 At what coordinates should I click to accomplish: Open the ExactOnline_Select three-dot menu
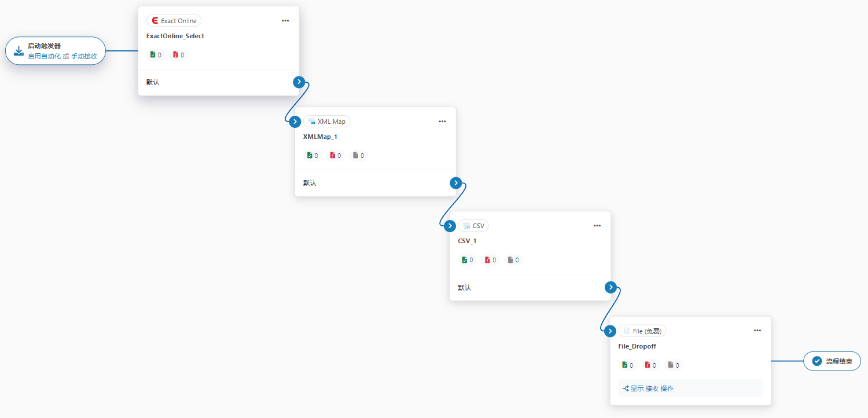click(x=285, y=21)
